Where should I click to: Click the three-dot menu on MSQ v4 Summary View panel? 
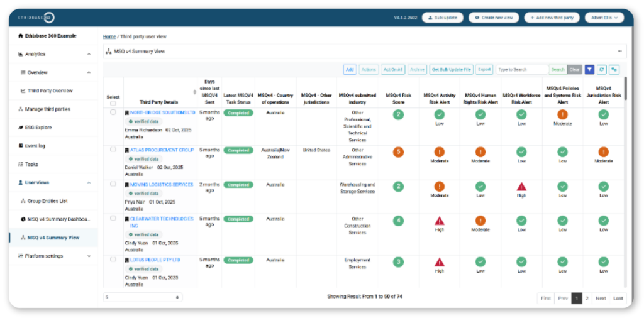click(x=619, y=52)
